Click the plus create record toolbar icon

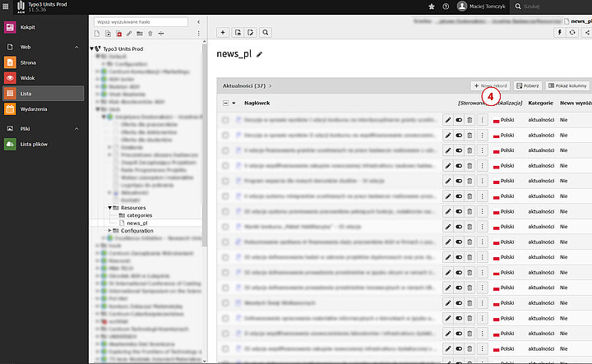[223, 32]
